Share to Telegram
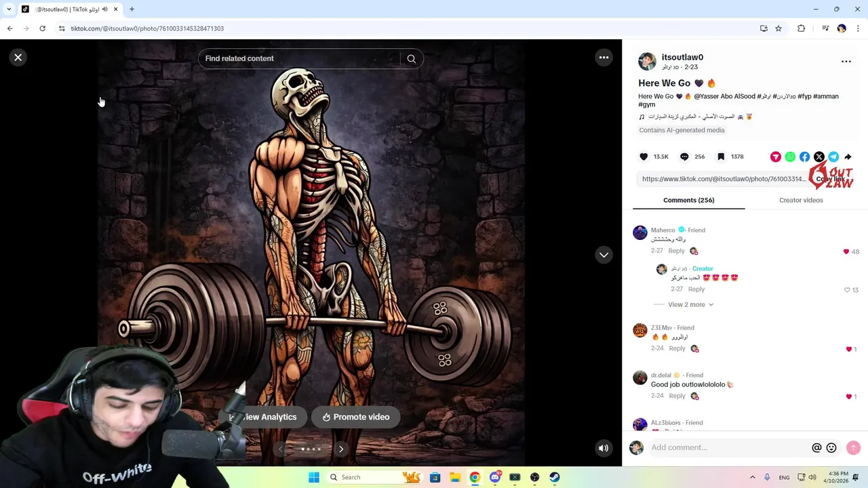This screenshot has width=868, height=488. click(x=833, y=157)
